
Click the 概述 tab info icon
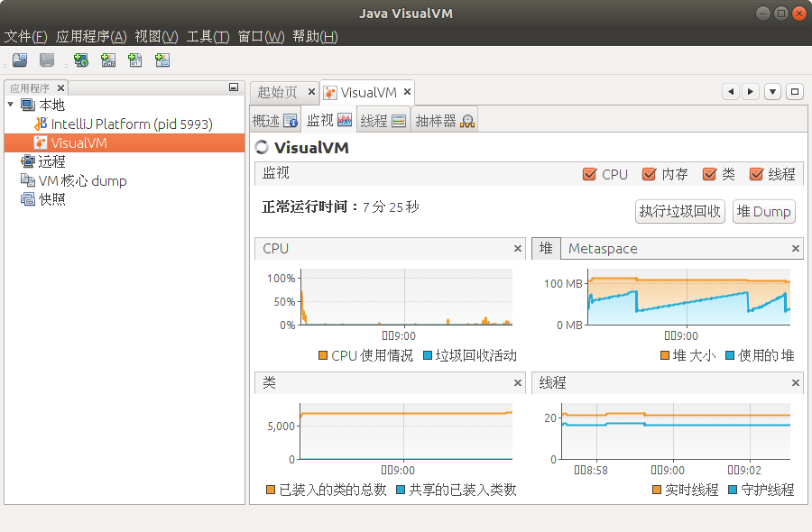click(x=291, y=121)
